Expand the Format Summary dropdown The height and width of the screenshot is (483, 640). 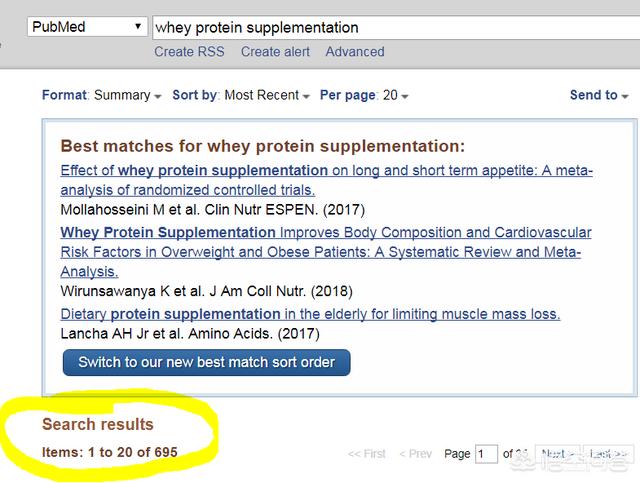click(x=102, y=95)
